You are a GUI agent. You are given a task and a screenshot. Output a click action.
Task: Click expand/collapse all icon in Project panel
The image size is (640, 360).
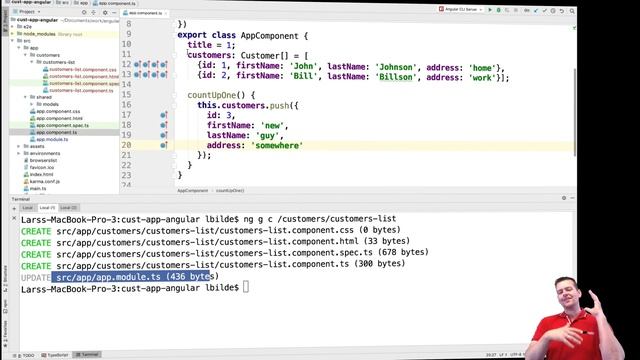click(x=93, y=12)
